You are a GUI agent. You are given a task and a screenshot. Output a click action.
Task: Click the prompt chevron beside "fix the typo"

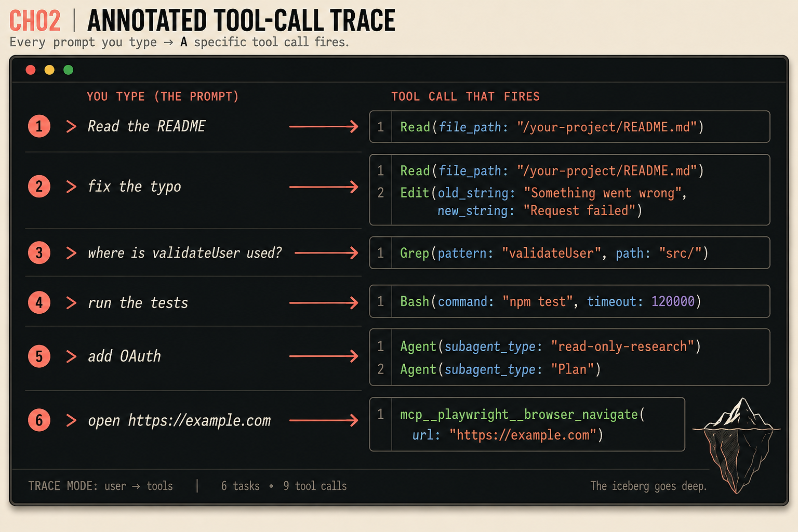click(x=72, y=187)
